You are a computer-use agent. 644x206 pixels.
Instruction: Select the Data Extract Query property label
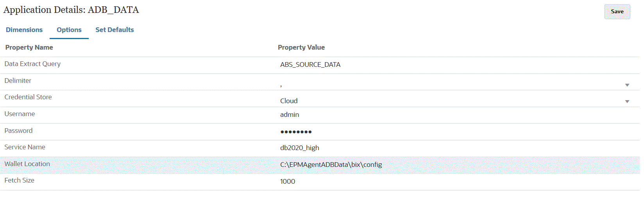pos(32,64)
